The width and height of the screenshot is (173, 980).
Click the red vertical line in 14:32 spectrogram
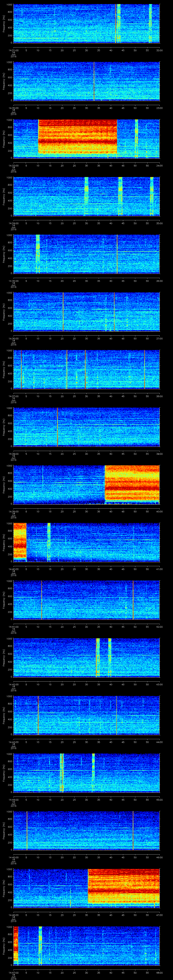(94, 81)
